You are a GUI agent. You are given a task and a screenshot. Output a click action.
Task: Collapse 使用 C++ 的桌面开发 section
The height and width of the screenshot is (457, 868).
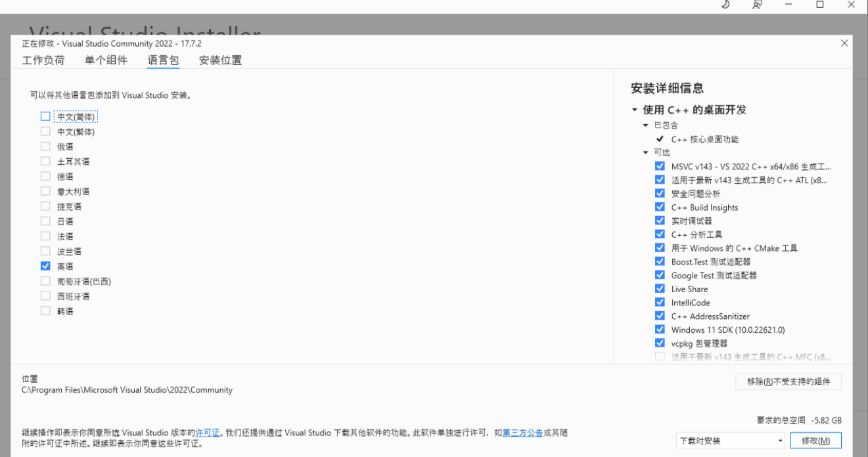[x=635, y=110]
